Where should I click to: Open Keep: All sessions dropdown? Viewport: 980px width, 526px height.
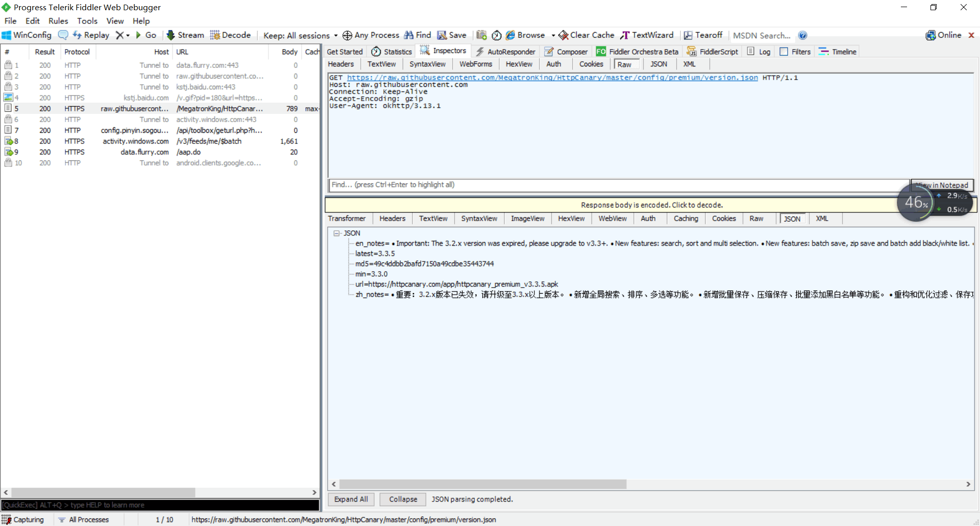300,35
